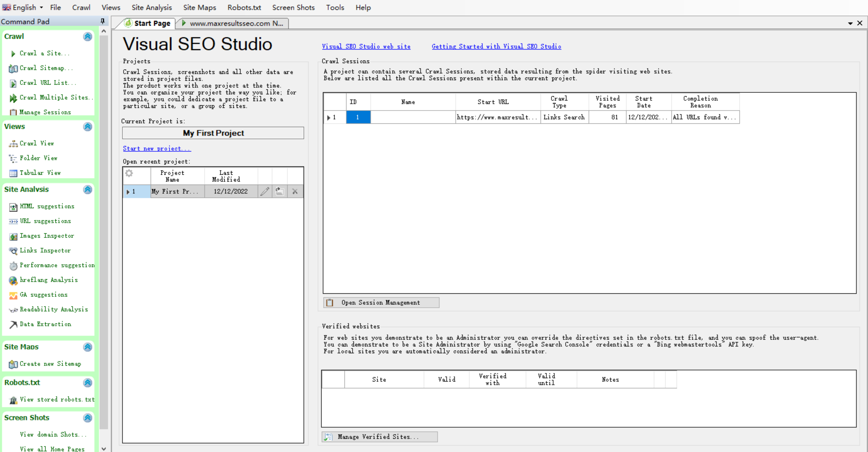Open Getting Started with Visual SEO Studio link

click(x=496, y=46)
